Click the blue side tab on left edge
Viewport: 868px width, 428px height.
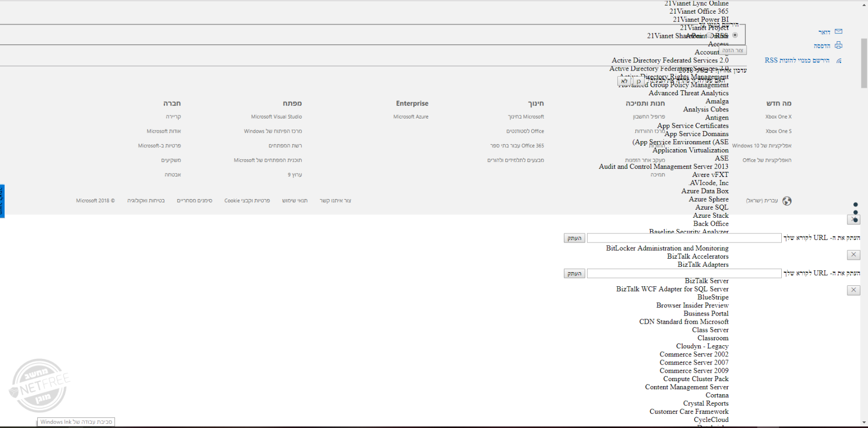2,201
